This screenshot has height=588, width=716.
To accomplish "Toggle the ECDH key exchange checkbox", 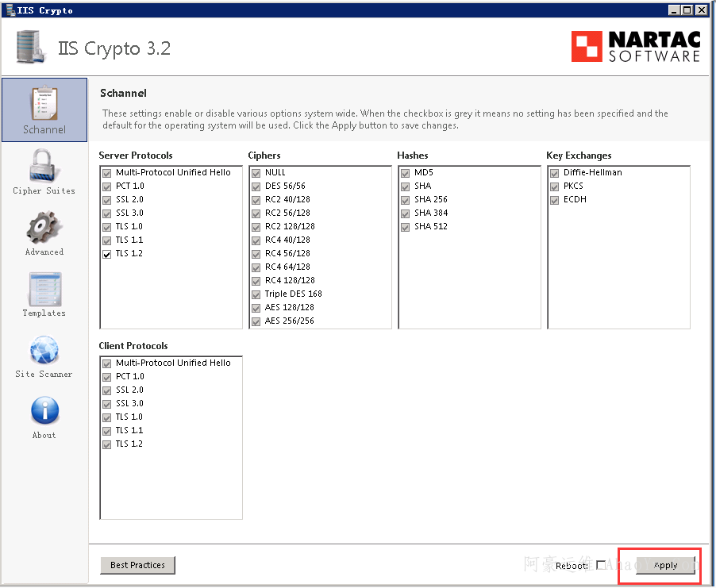I will (x=554, y=201).
